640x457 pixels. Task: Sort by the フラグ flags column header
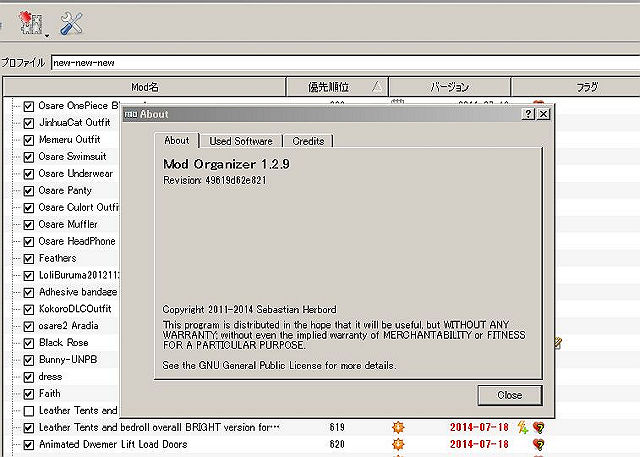click(x=576, y=87)
